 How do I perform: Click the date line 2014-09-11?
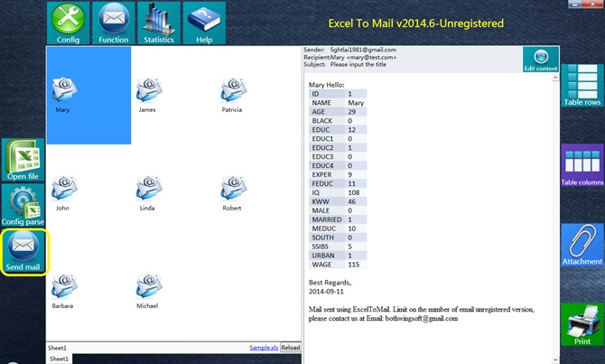point(326,292)
